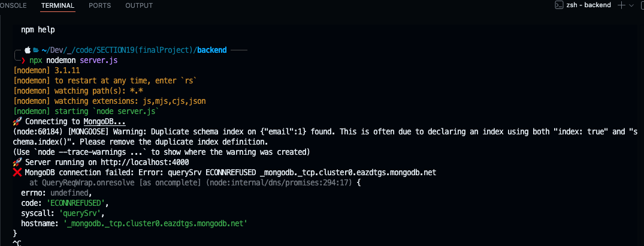Click the rocket icon beside Server running
The width and height of the screenshot is (644, 246).
(17, 163)
